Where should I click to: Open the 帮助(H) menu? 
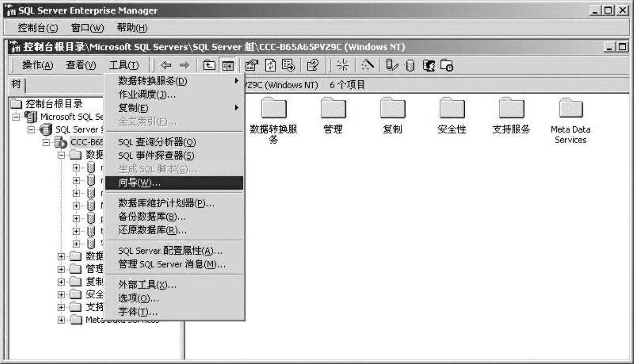[132, 28]
